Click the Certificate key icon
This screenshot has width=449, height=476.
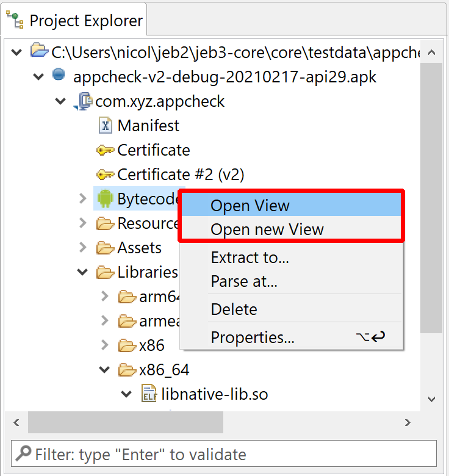click(x=105, y=150)
